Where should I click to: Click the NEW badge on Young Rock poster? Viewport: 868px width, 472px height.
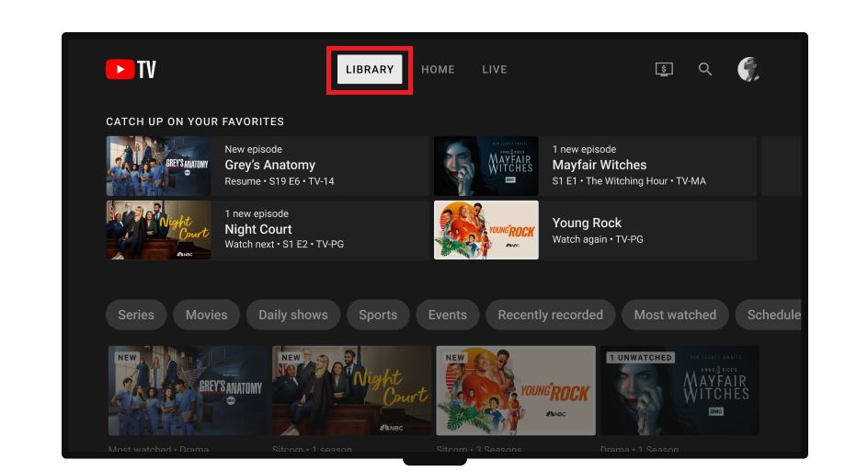coord(455,358)
